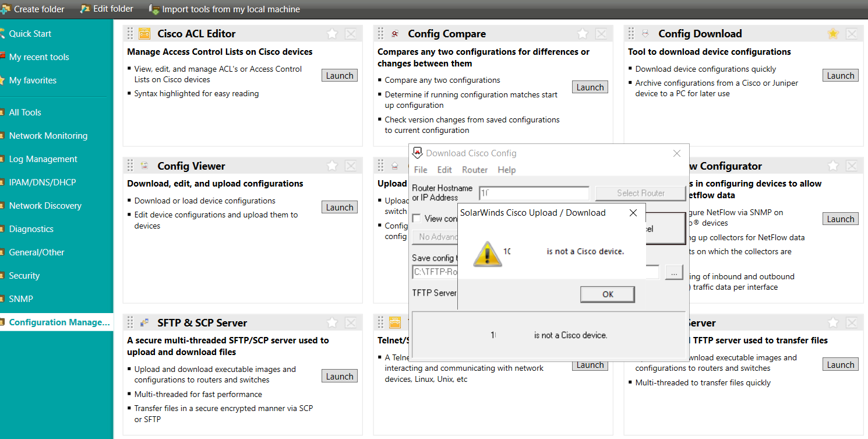
Task: Grab the Cisco ACL Editor drag handle
Action: tap(130, 34)
